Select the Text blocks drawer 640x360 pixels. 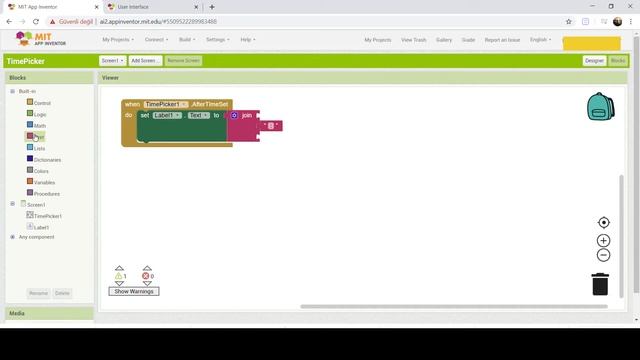coord(35,137)
